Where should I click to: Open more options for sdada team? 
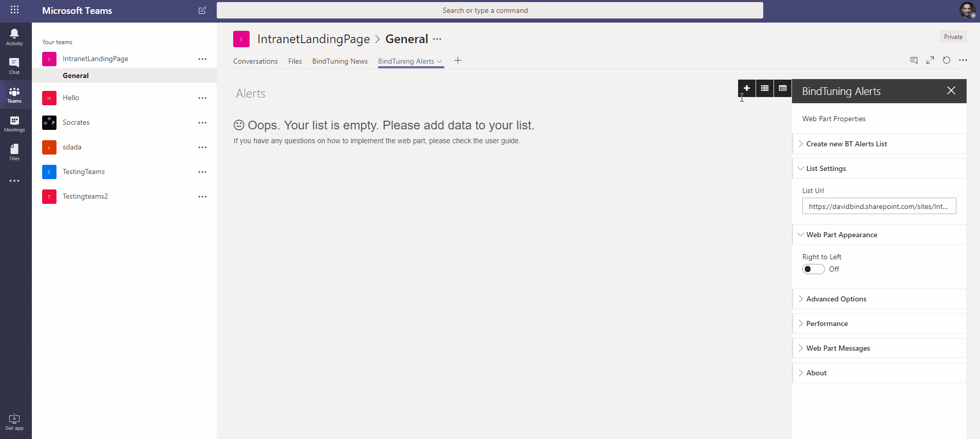point(202,147)
